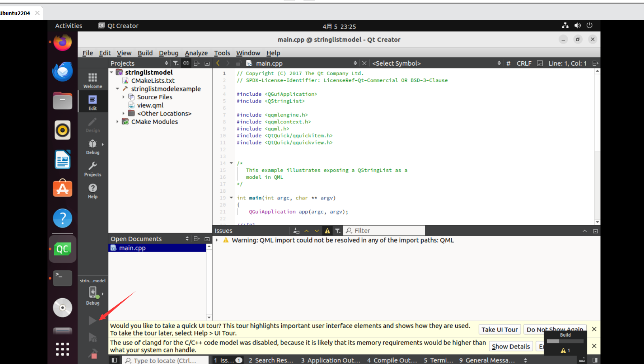Expand the Source Files folder
This screenshot has height=364, width=644.
[x=123, y=97]
